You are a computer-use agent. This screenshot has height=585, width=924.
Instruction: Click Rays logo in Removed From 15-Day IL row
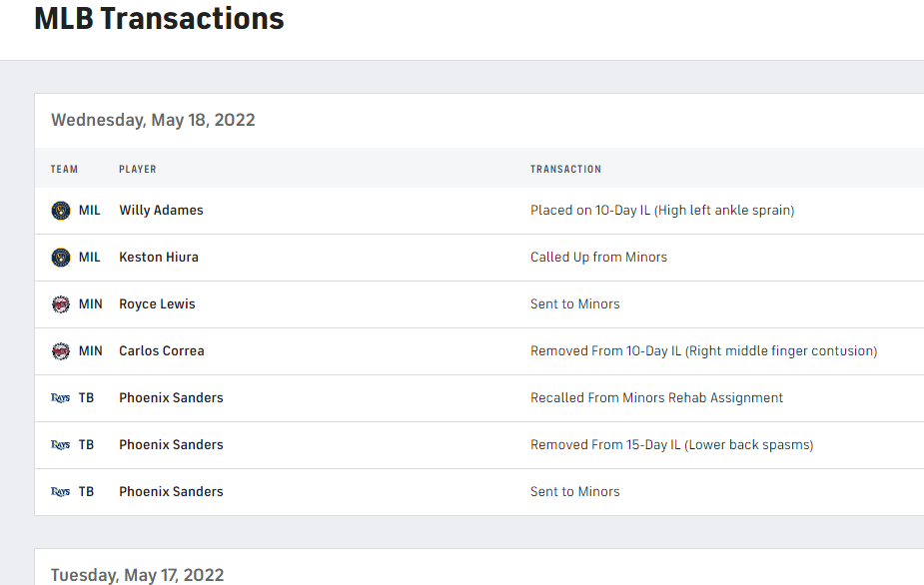pyautogui.click(x=61, y=445)
